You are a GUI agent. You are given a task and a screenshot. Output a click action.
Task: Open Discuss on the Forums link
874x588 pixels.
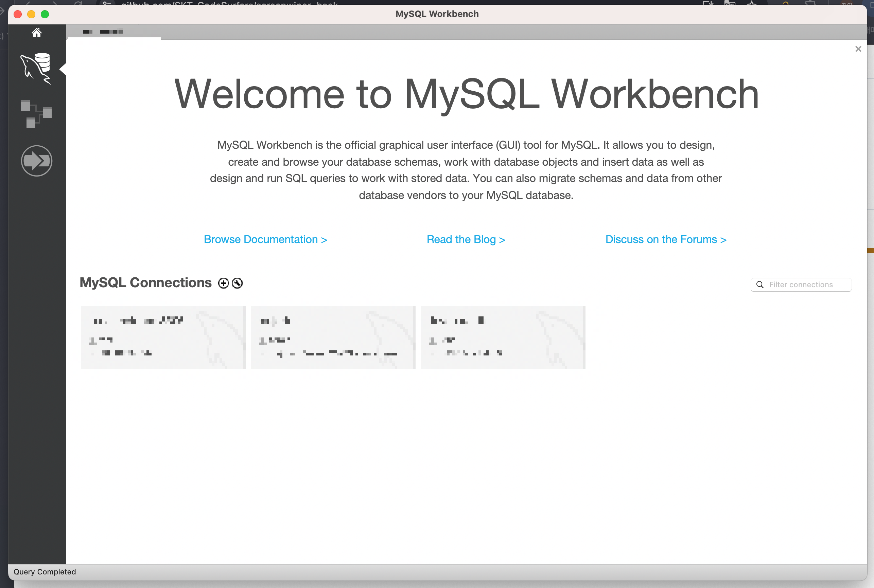666,239
